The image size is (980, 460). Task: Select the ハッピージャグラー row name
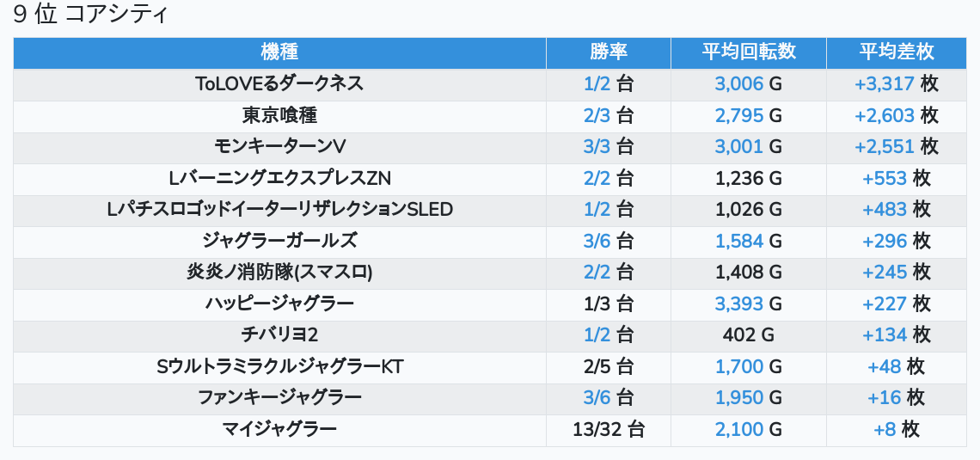pyautogui.click(x=279, y=304)
